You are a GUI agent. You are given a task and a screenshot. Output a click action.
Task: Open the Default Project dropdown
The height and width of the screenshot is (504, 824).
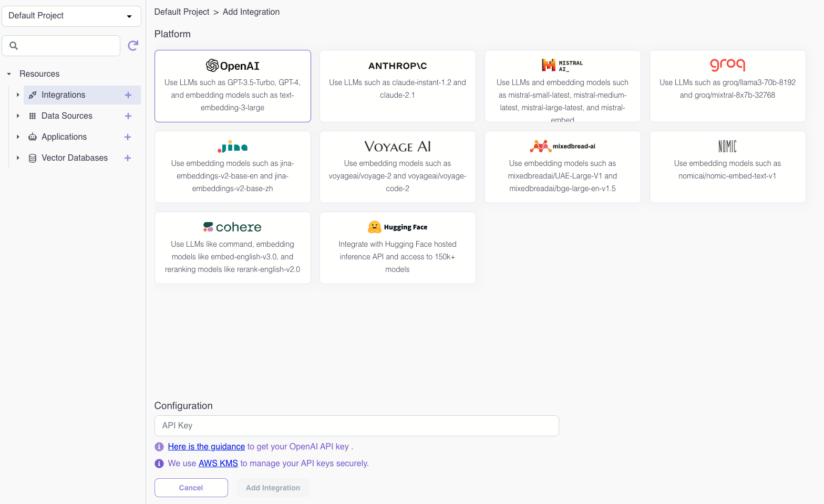click(x=71, y=16)
